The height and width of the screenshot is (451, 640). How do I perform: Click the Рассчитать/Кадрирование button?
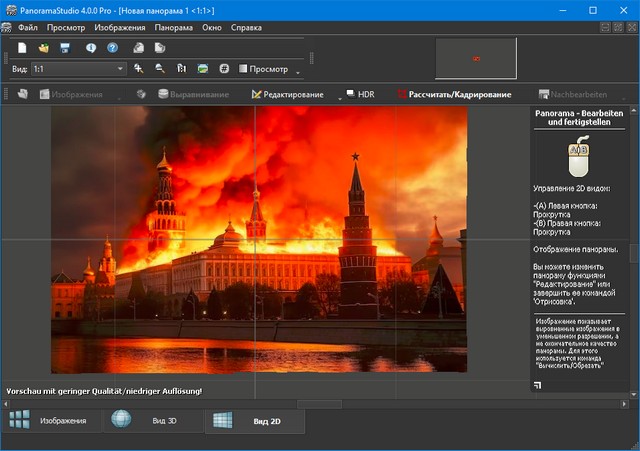click(459, 95)
